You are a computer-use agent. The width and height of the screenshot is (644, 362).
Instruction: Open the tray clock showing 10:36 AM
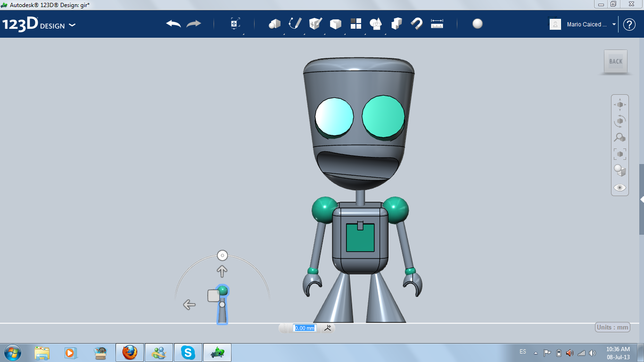(x=618, y=353)
